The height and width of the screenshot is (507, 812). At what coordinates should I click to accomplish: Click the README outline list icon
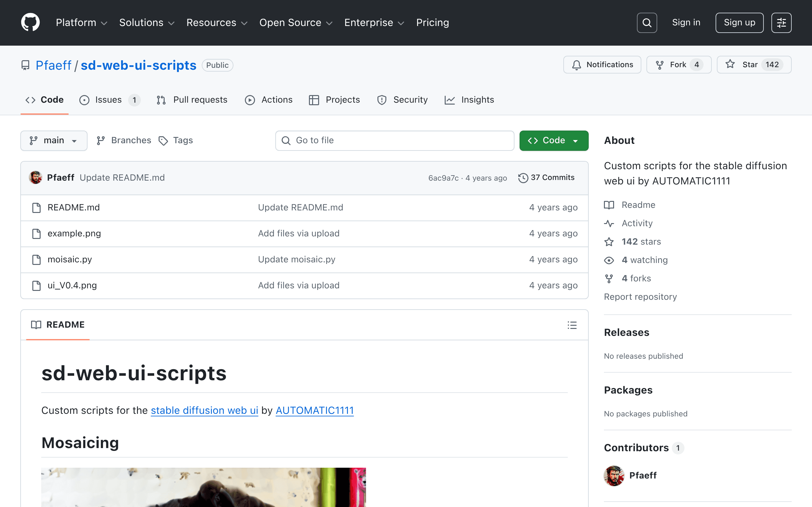[x=572, y=325]
